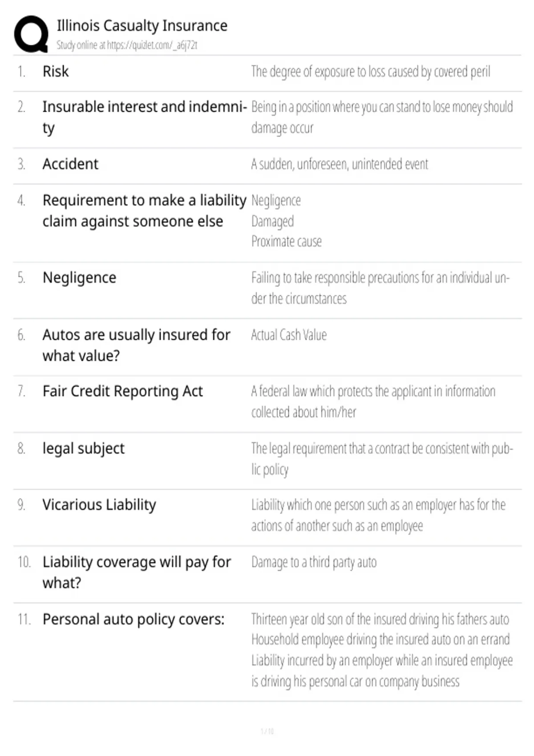Click the 'Actual Cash Value' answer
The width and height of the screenshot is (534, 756).
click(289, 335)
